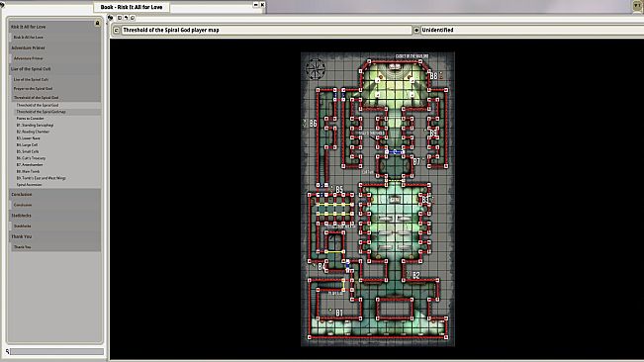Collapse the Adventure Primer chapter header

tap(55, 47)
